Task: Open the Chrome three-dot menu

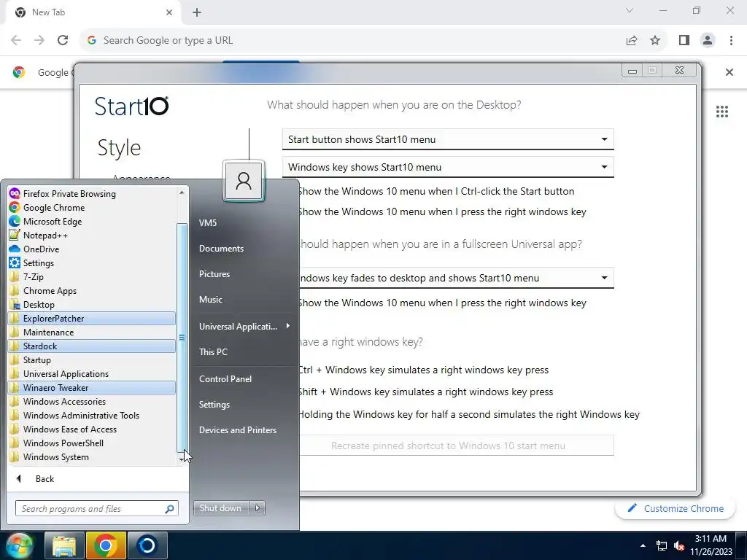Action: 731,41
